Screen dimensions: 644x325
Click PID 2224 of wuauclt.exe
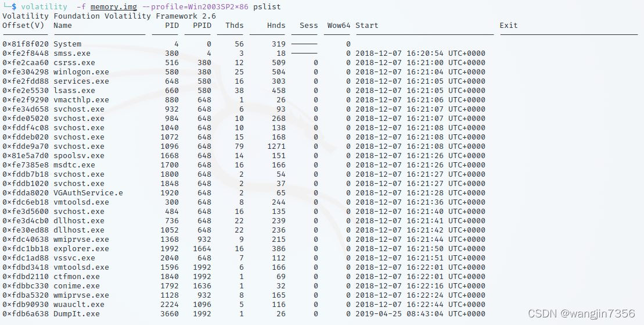(x=170, y=305)
